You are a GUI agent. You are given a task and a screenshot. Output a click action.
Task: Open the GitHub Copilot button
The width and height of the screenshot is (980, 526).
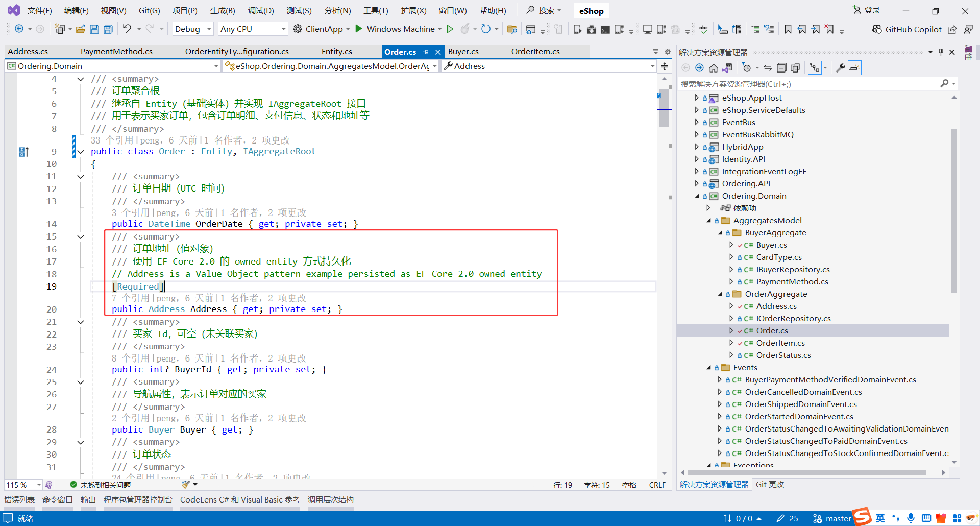[x=906, y=29]
